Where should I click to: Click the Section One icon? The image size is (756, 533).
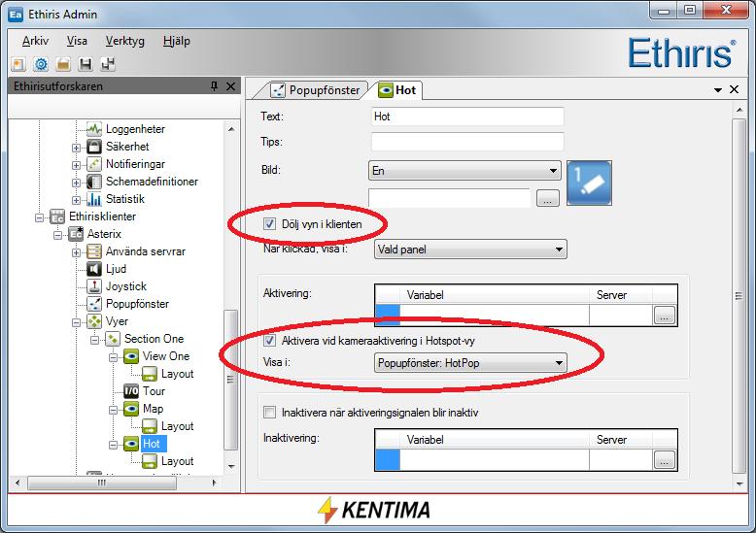point(113,339)
